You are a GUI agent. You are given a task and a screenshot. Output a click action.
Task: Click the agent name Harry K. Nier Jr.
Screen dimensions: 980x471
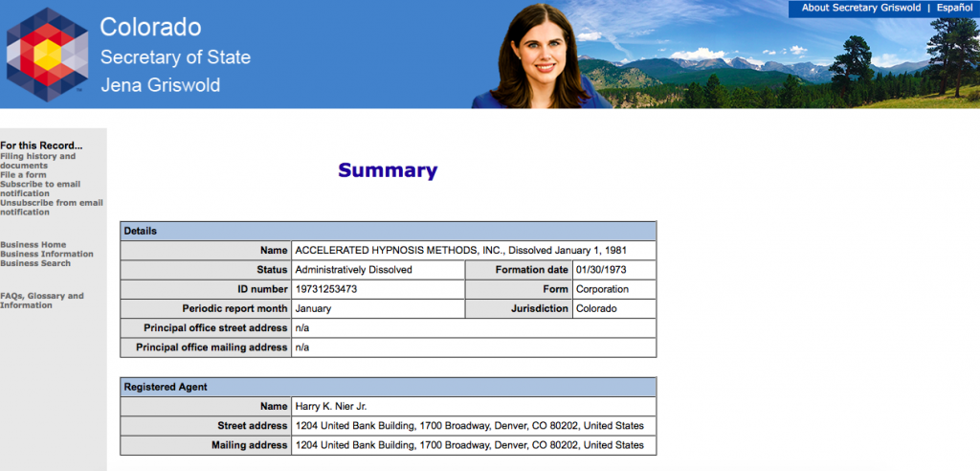[332, 407]
